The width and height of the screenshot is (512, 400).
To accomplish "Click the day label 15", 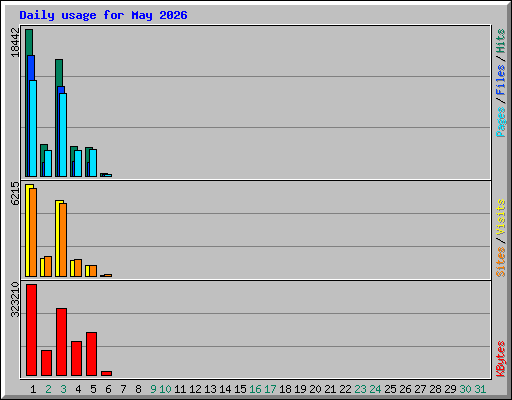I will (x=240, y=389).
